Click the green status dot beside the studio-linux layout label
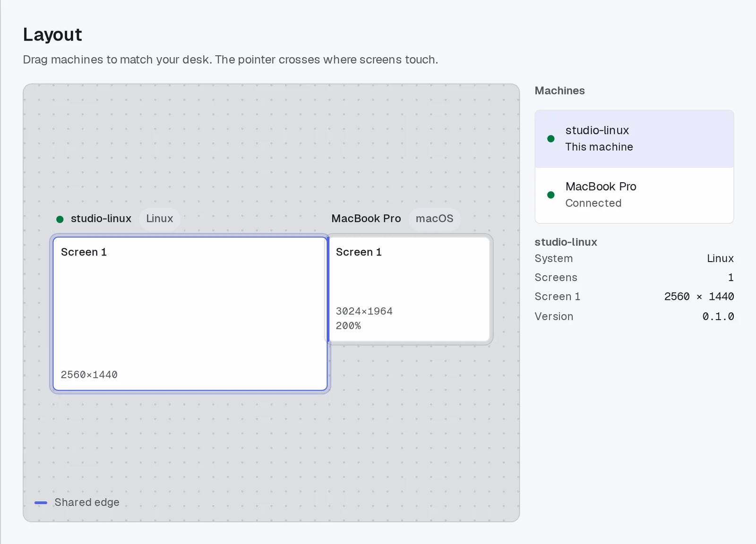The height and width of the screenshot is (544, 756). pos(60,219)
